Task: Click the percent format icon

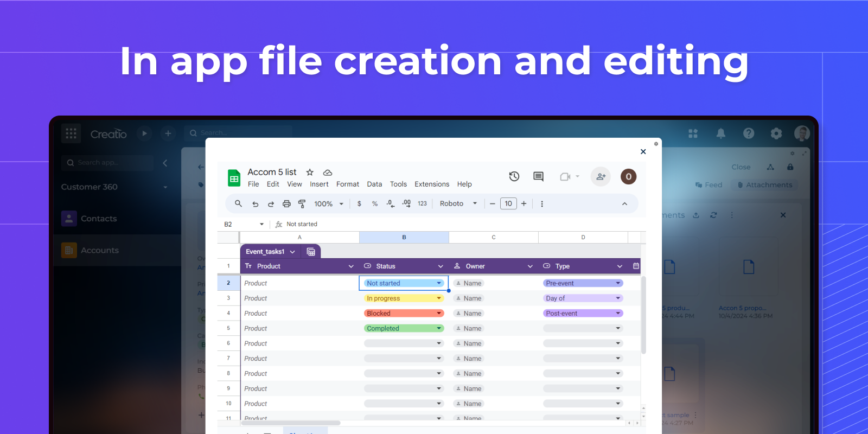Action: 375,204
